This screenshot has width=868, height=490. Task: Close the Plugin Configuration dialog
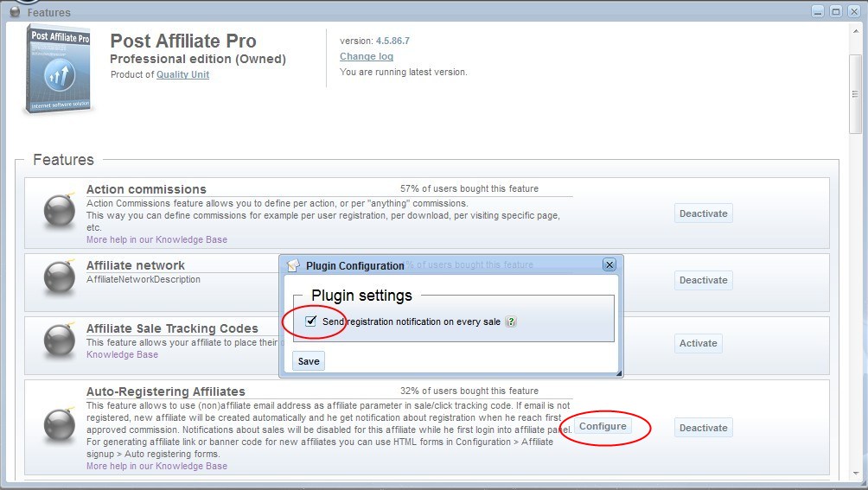(610, 265)
